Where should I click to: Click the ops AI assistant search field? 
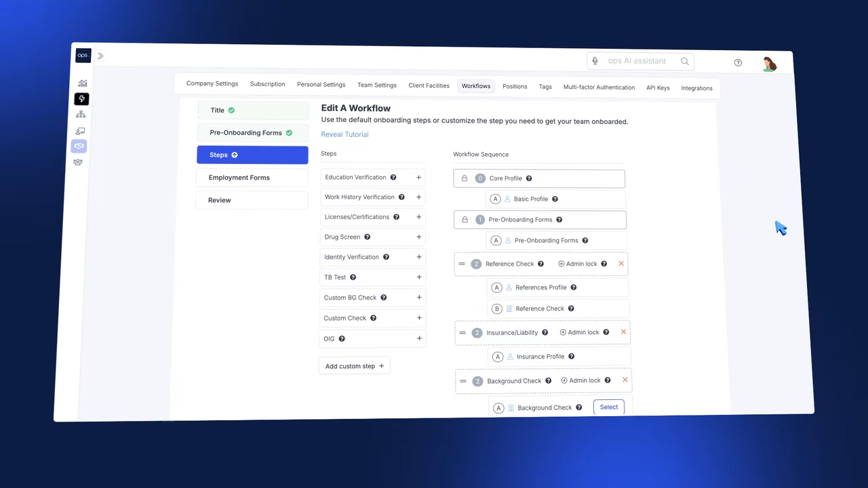tap(641, 61)
